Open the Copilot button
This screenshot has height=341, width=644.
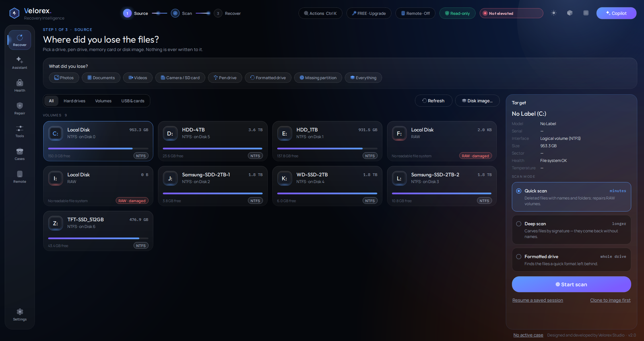(616, 13)
